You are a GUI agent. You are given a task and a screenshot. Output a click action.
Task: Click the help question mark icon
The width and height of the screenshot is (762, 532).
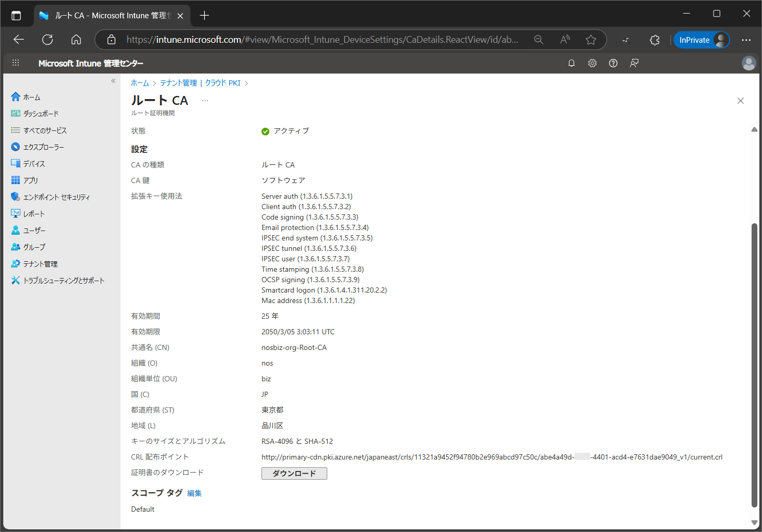click(x=613, y=63)
